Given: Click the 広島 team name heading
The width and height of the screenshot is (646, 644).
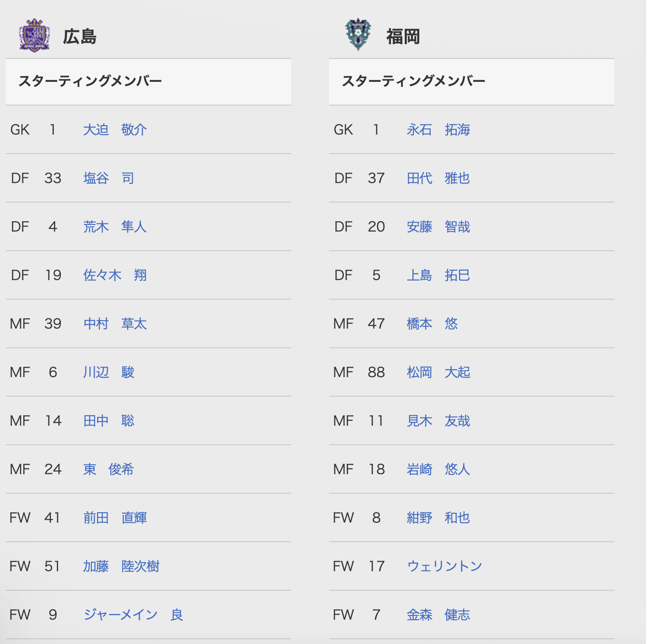Looking at the screenshot, I should click(x=80, y=36).
